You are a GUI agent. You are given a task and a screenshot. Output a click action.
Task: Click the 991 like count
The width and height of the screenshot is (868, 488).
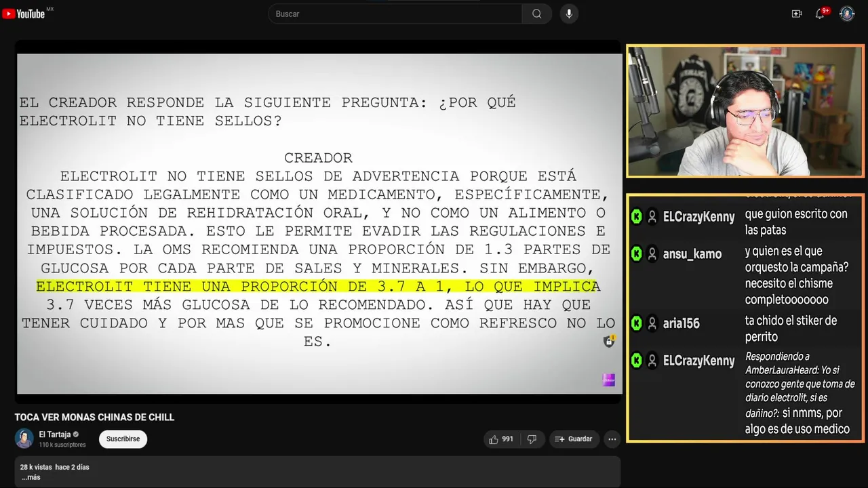pos(508,439)
